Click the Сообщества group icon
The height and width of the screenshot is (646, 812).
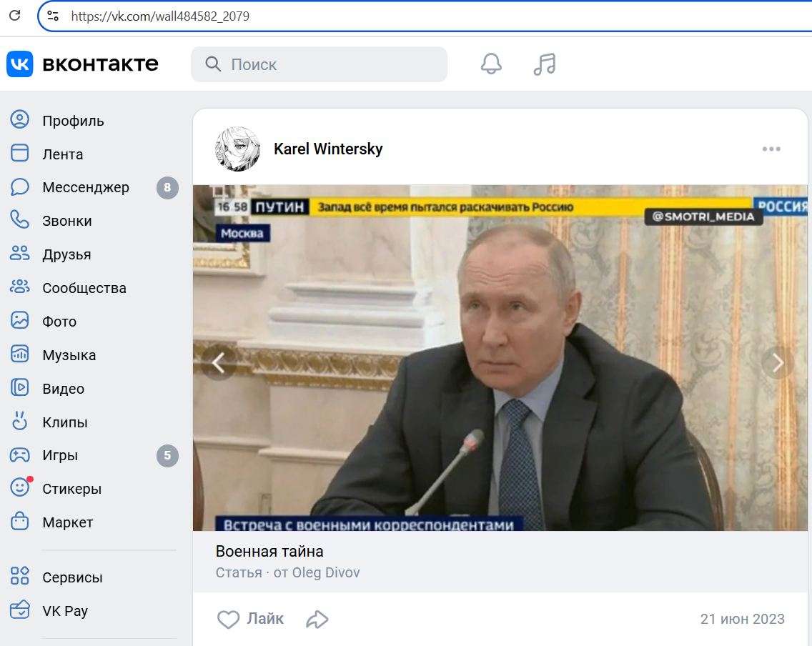(x=20, y=288)
